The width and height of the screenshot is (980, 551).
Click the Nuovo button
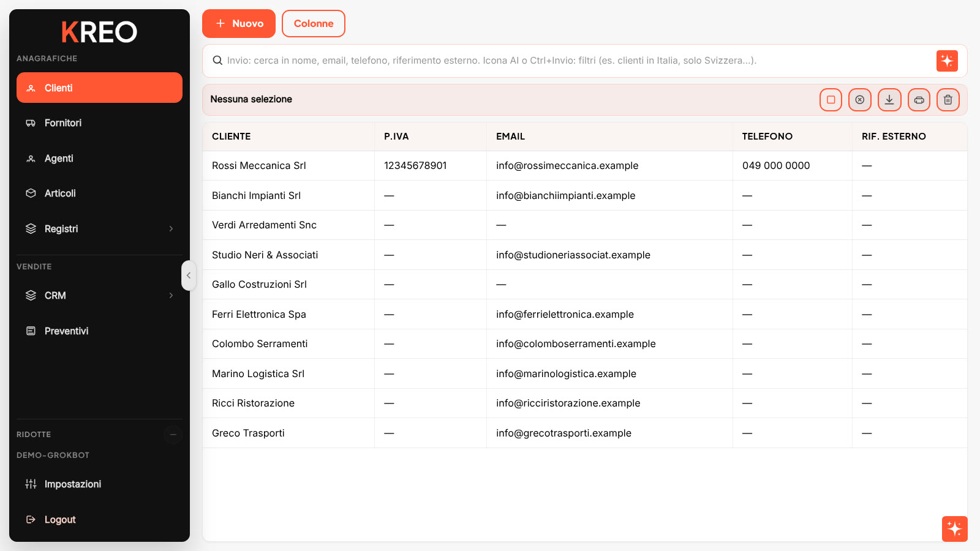[239, 23]
